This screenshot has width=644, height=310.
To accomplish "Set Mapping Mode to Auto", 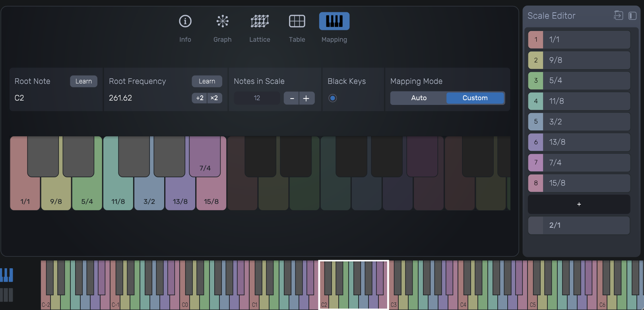I will point(419,98).
